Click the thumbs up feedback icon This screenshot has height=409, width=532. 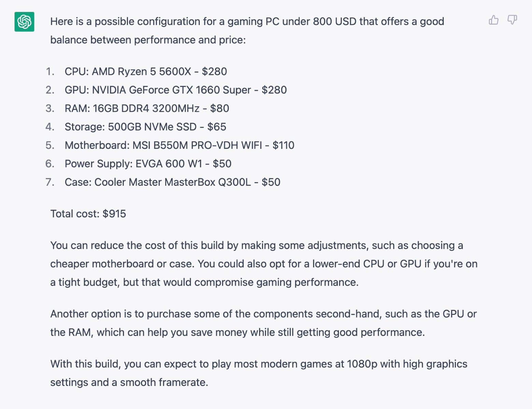coord(493,20)
